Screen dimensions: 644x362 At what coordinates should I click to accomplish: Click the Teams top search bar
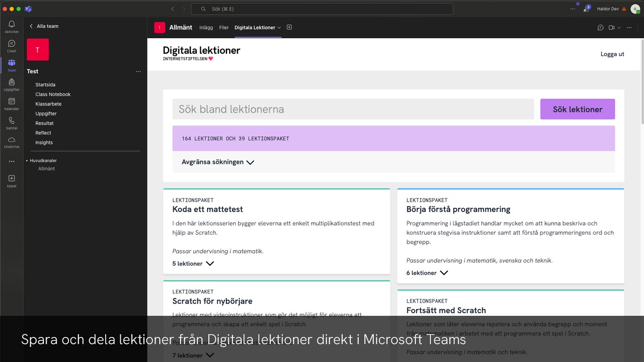[322, 9]
